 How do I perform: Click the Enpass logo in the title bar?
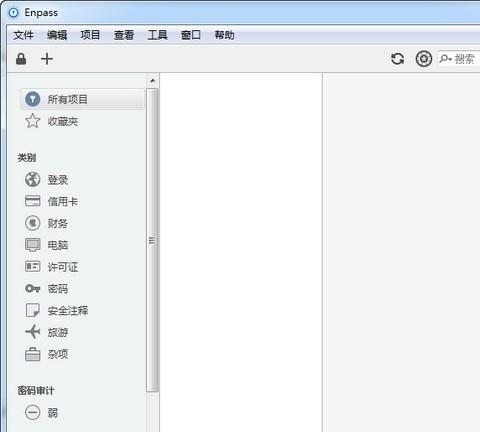coord(14,13)
